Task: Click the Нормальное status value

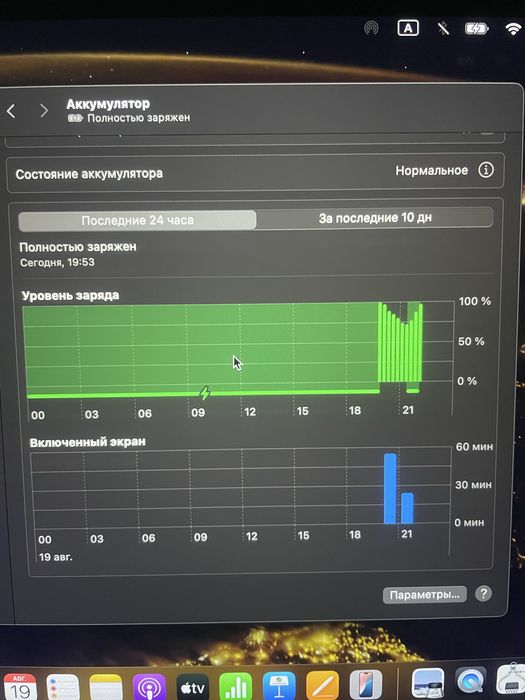Action: pos(432,171)
